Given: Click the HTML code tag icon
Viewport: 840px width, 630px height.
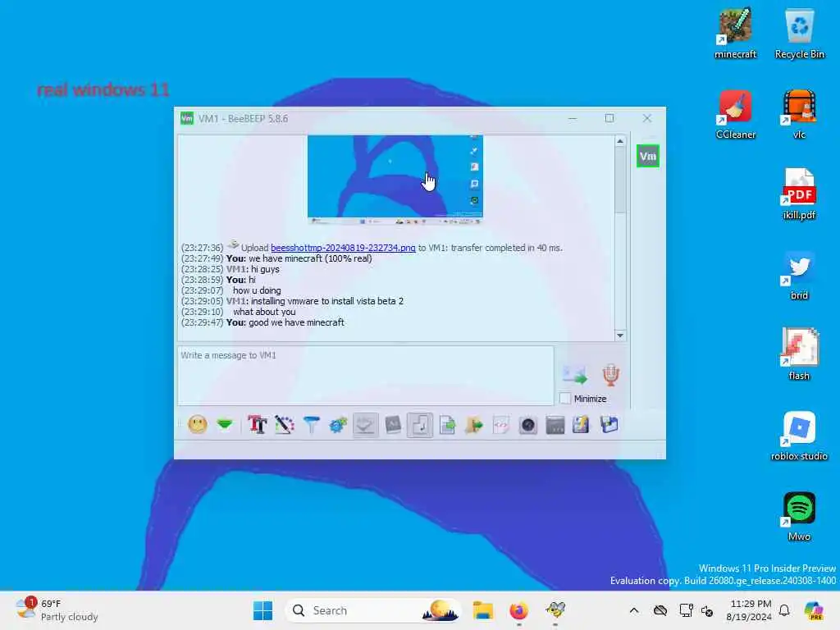Looking at the screenshot, I should coord(501,426).
